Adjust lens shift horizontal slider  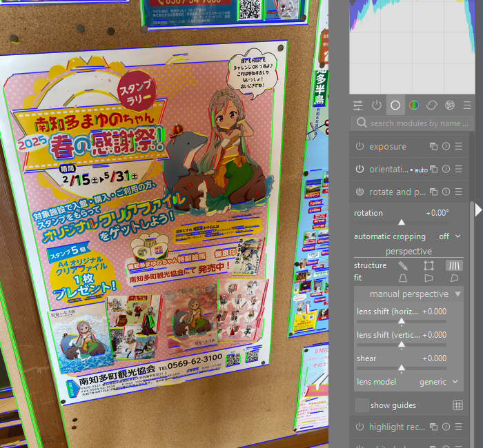[x=402, y=321]
